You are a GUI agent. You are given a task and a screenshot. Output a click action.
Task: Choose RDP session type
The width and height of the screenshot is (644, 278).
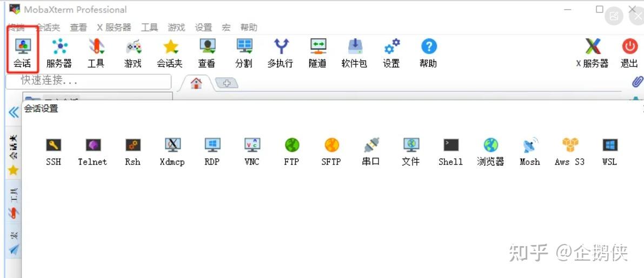click(x=213, y=151)
